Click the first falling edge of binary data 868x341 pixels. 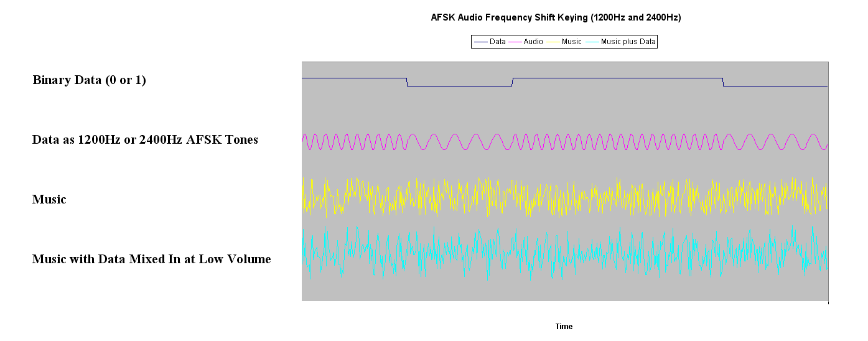(x=407, y=82)
